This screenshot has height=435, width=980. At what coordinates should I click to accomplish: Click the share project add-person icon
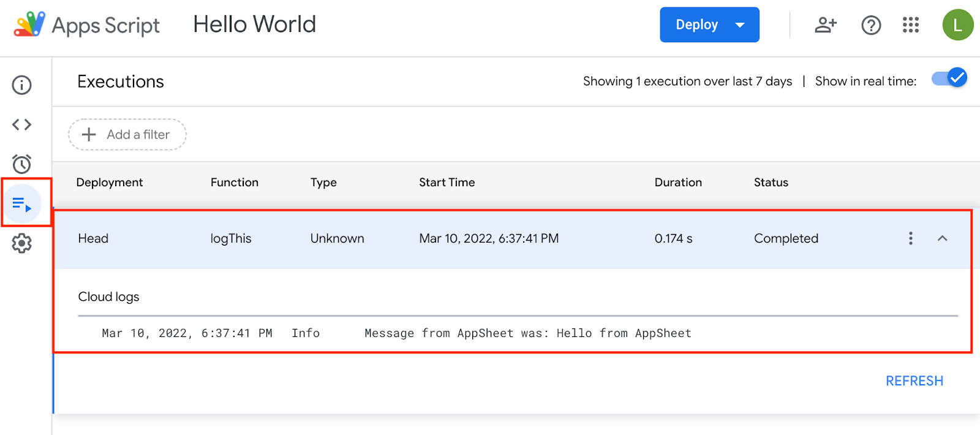[x=825, y=25]
